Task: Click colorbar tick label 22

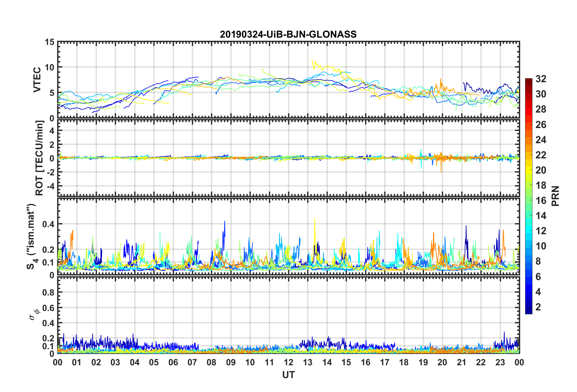Action: [541, 155]
